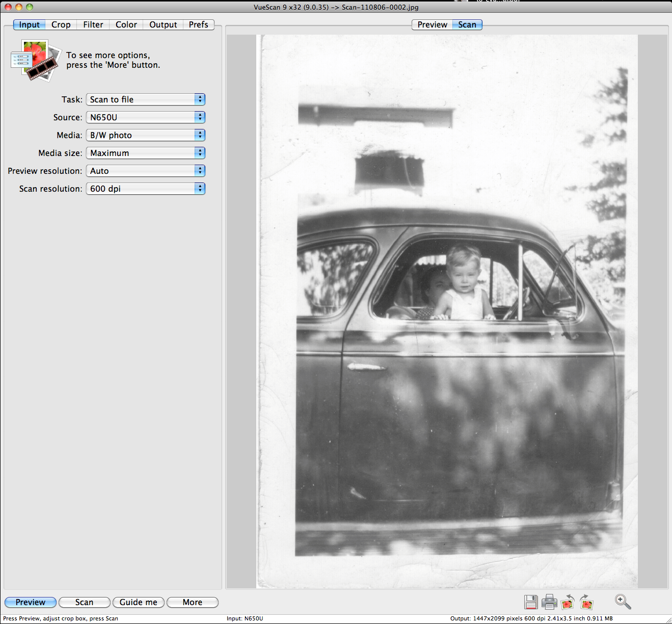Click the printer icon

(549, 602)
